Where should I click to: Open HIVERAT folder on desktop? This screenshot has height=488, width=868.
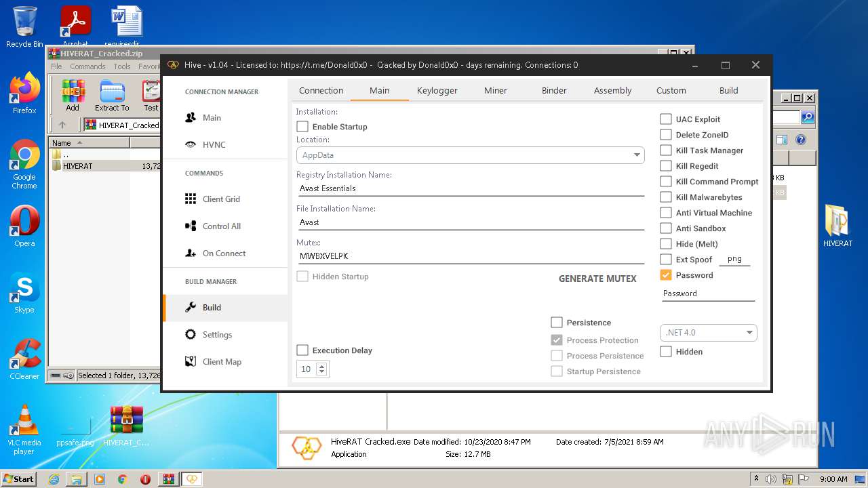[838, 226]
